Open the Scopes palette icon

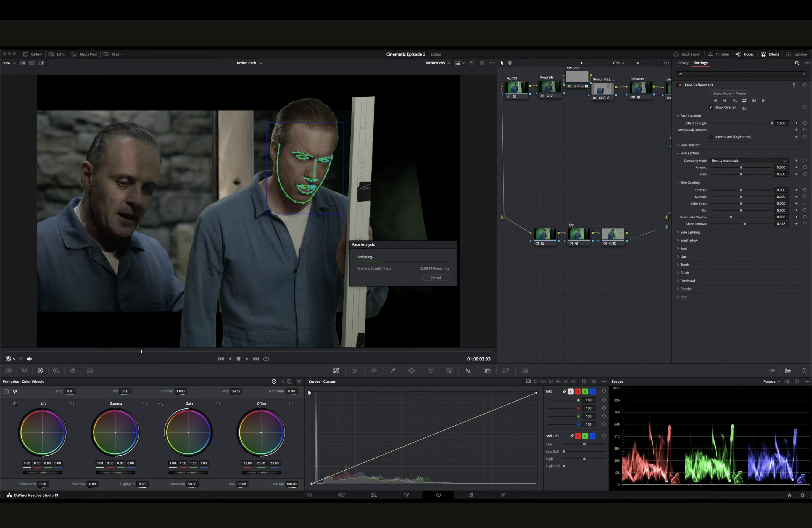point(788,371)
